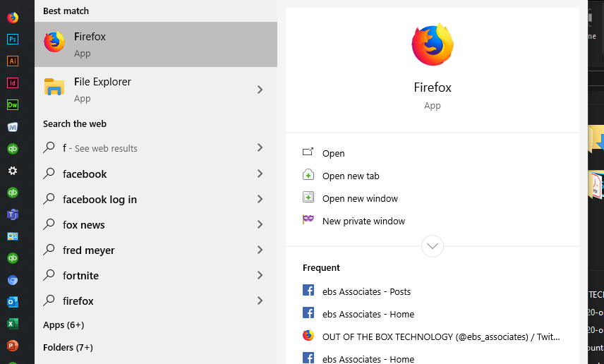604x364 pixels.
Task: Open QuickBooks icon just above the blue Chrome-style icon
Action: pyautogui.click(x=13, y=258)
